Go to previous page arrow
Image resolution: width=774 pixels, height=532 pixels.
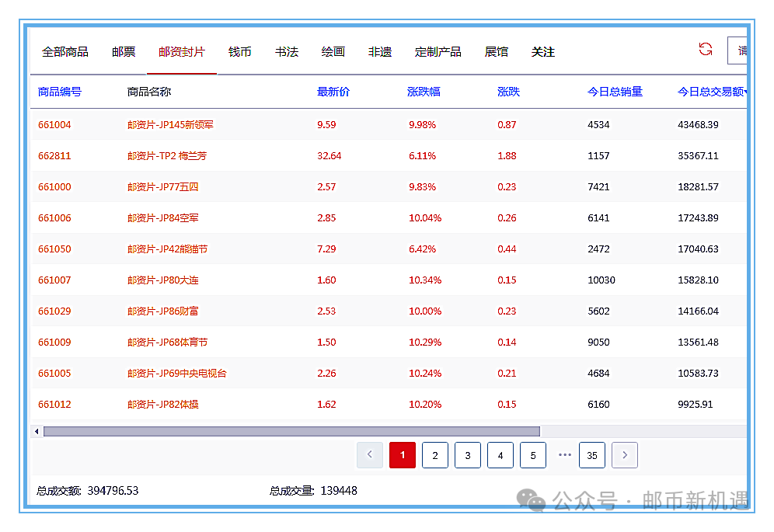click(x=370, y=455)
